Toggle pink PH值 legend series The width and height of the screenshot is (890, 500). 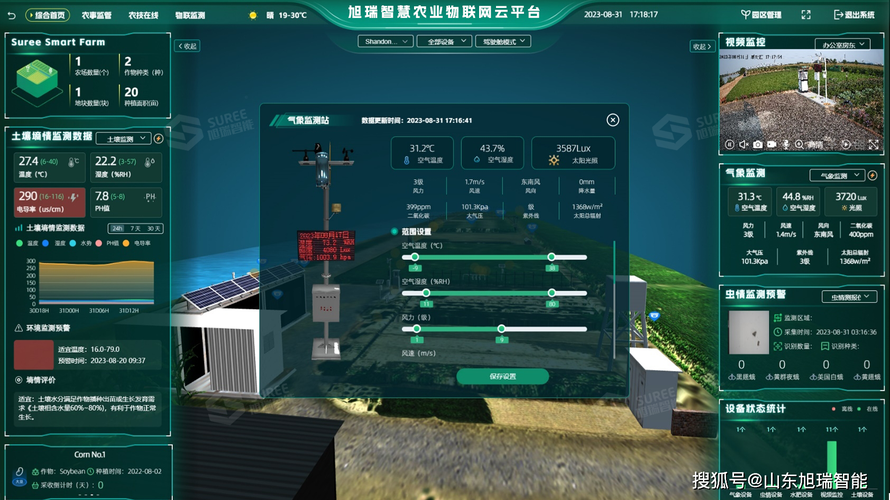click(107, 243)
